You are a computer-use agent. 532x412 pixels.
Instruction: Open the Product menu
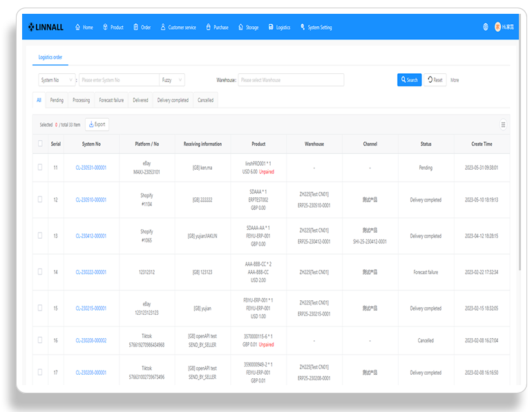pos(113,27)
